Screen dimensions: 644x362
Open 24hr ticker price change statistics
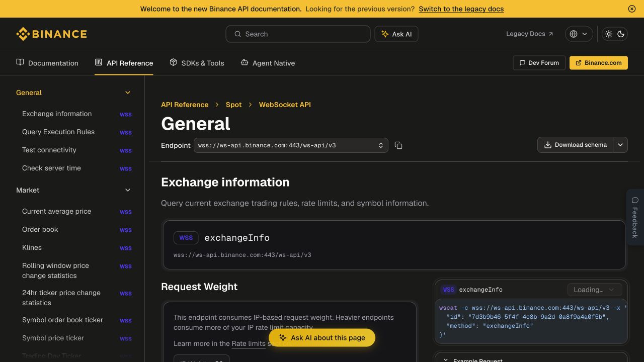pos(77,298)
